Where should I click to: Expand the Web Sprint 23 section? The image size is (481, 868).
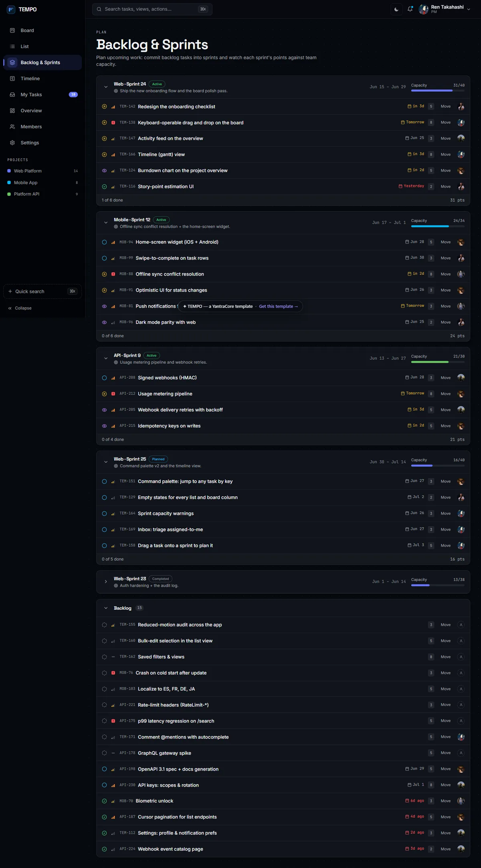(106, 582)
